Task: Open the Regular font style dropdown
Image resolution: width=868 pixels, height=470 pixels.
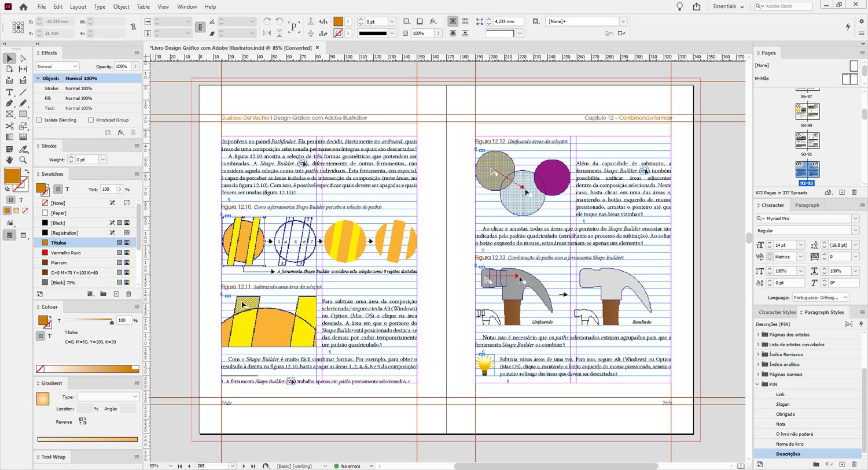Action: click(x=855, y=231)
